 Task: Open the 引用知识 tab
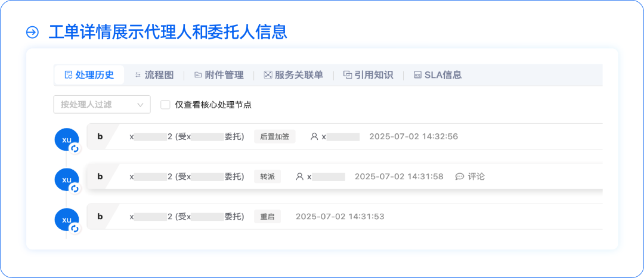(368, 75)
